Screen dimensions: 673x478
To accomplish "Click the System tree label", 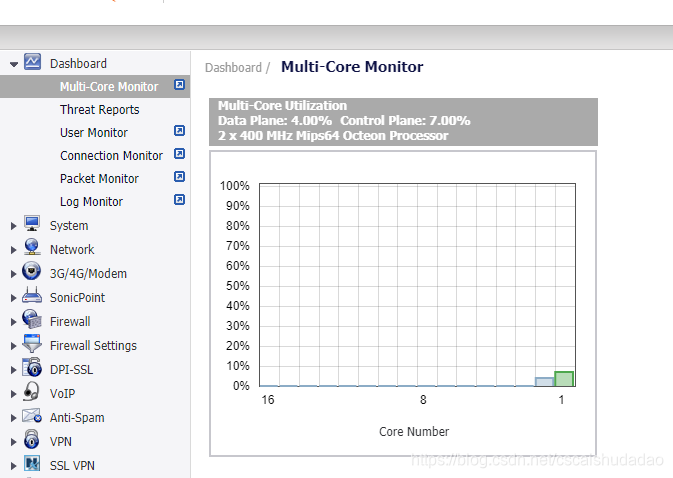I will click(69, 226).
